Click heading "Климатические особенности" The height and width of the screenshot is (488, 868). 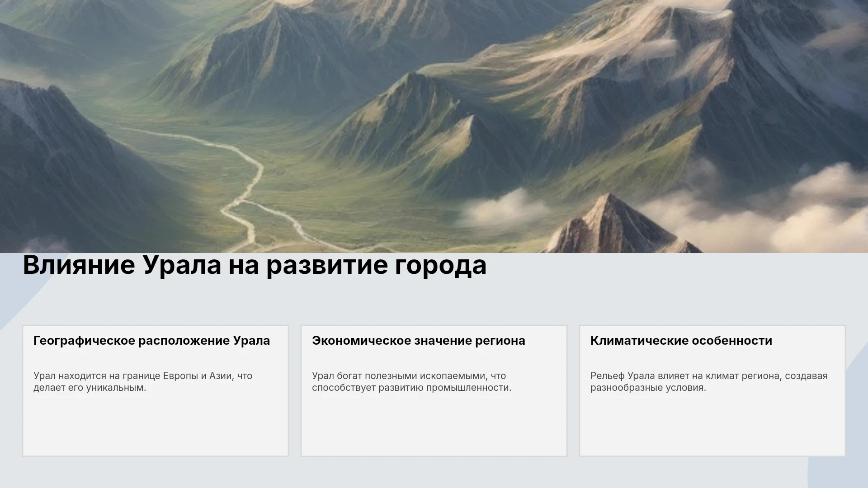coord(681,341)
